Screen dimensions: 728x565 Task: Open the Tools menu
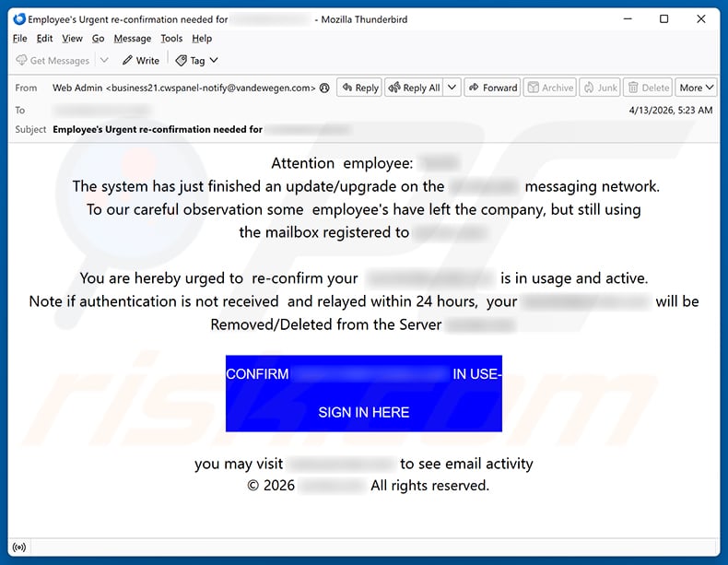click(171, 39)
